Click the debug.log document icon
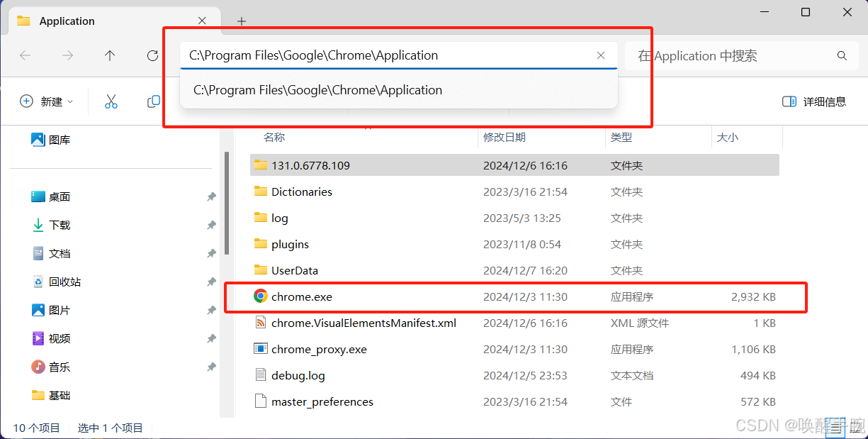Screen dimensions: 868x439 pyautogui.click(x=261, y=375)
